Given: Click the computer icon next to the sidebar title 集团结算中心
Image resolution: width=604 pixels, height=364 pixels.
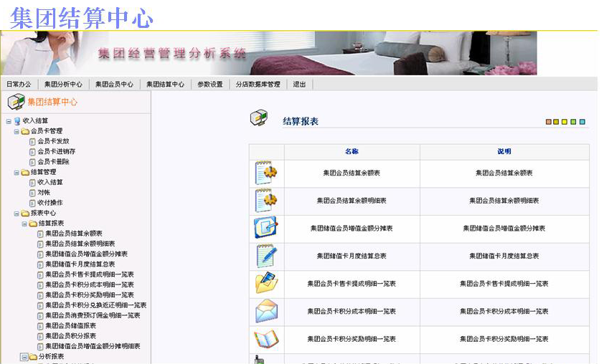Looking at the screenshot, I should [x=16, y=102].
